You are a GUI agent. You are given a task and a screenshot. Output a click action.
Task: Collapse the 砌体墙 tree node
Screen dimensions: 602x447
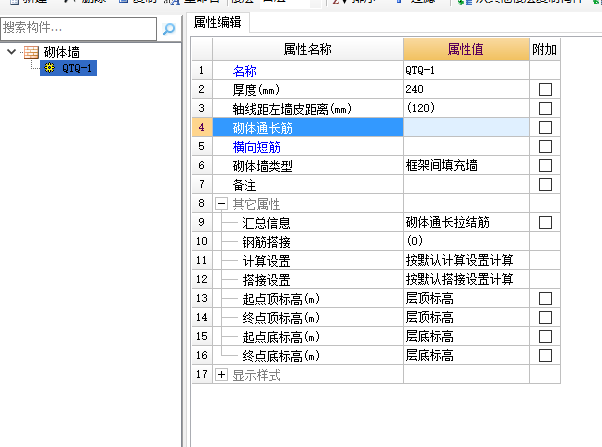point(12,52)
